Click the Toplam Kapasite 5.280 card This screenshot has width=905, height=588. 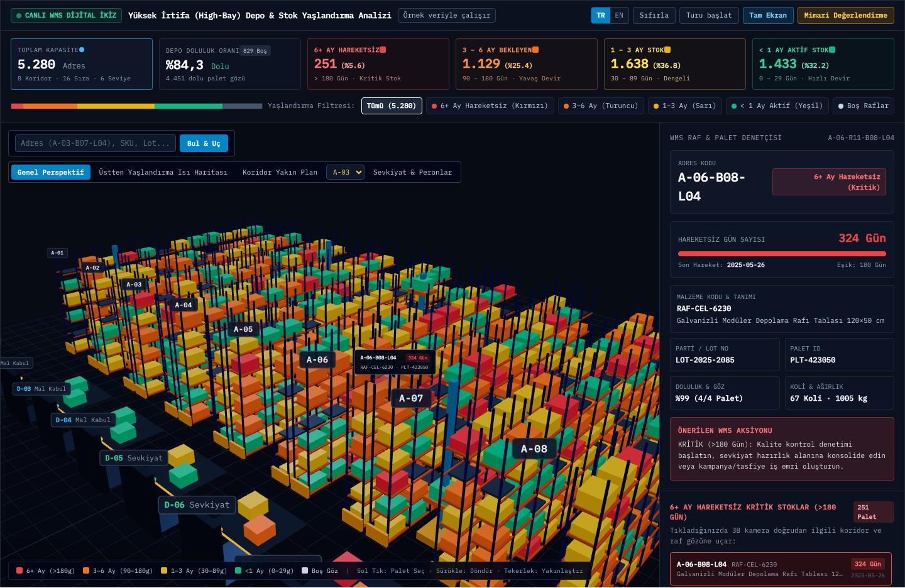(x=82, y=64)
